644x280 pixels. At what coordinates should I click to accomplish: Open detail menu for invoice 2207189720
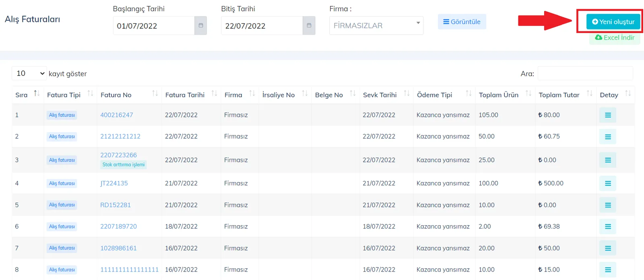click(x=608, y=226)
